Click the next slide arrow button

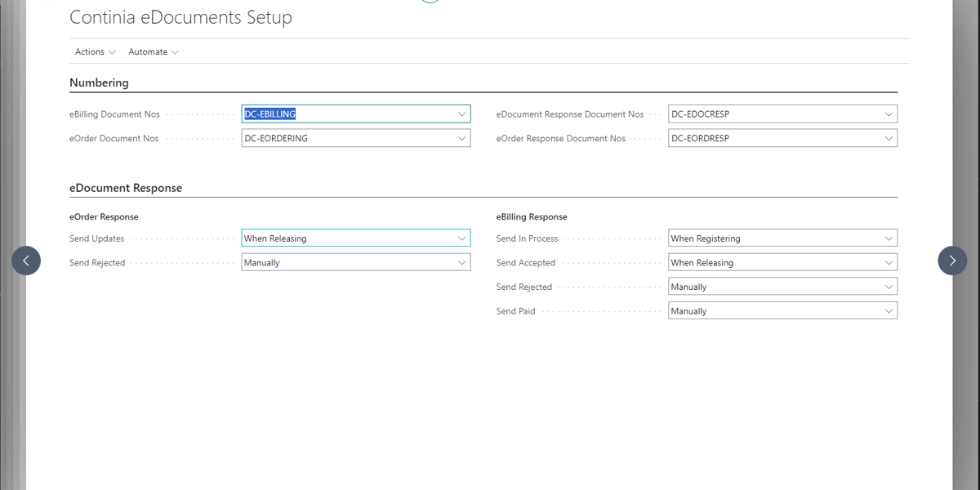tap(952, 261)
